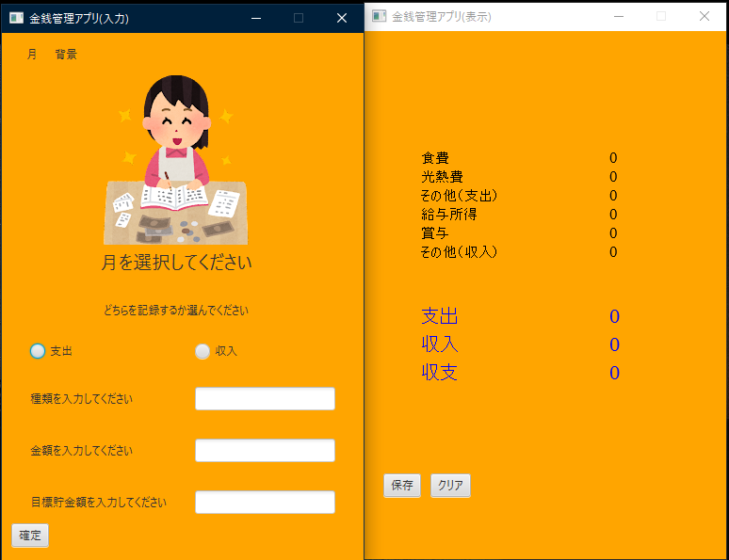Minimize the 金銭管理アプリ(入力) window

pos(255,18)
